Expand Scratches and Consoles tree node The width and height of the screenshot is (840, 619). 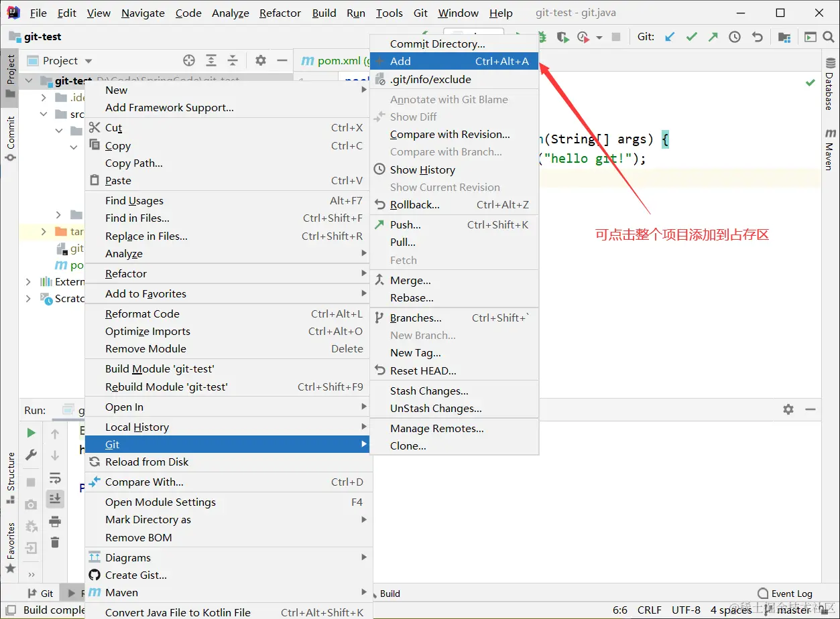click(x=29, y=298)
